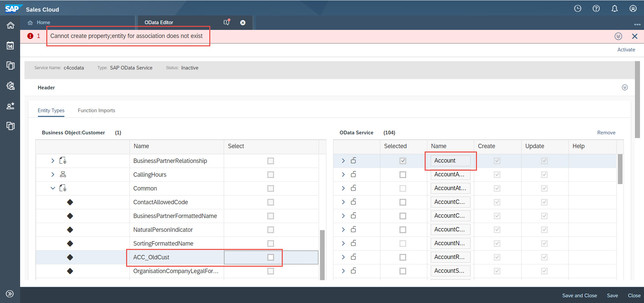Screen dimensions: 644x303
Task: Click the lock icon in AccountA... row
Action: coord(353,174)
